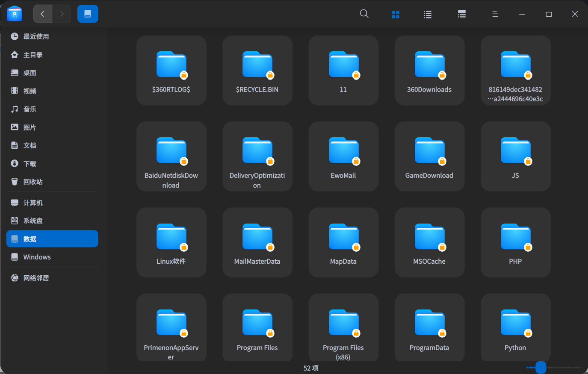588x374 pixels.
Task: Click the file manager app logo icon
Action: tap(15, 14)
